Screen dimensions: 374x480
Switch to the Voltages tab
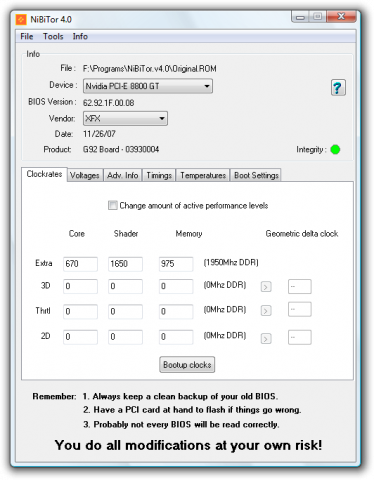(85, 175)
